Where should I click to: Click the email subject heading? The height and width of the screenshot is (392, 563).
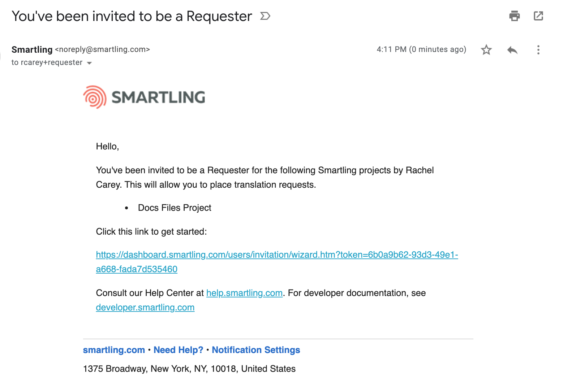tap(132, 16)
